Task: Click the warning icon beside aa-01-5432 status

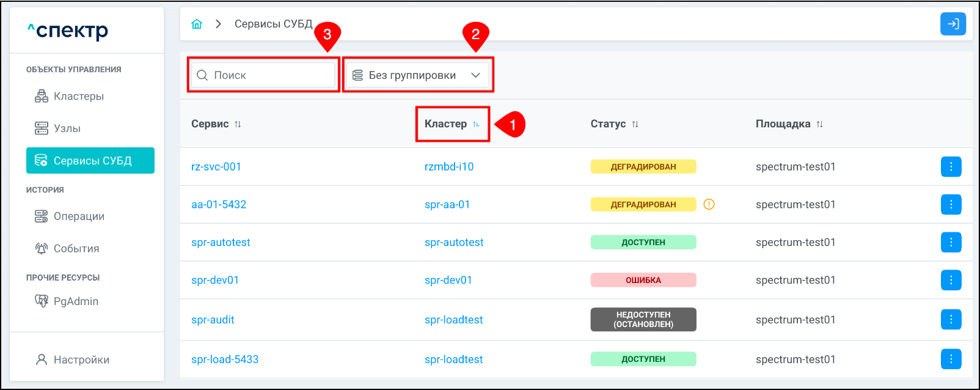Action: pos(709,204)
